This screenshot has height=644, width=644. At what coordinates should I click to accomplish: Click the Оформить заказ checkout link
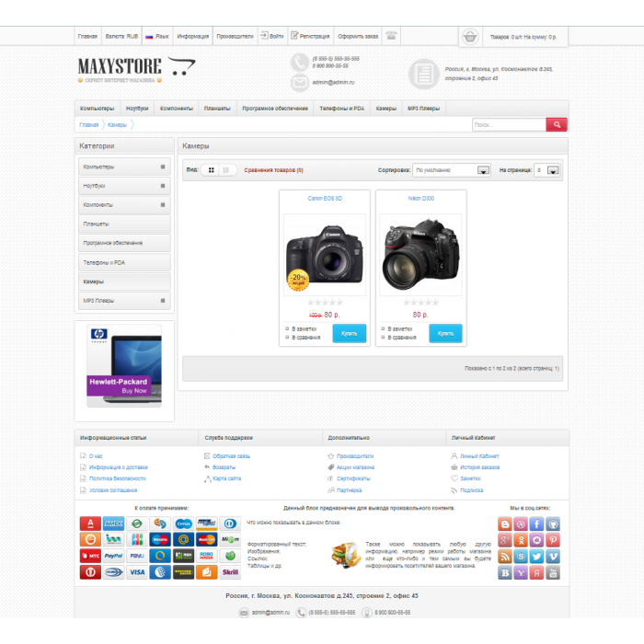tap(358, 36)
